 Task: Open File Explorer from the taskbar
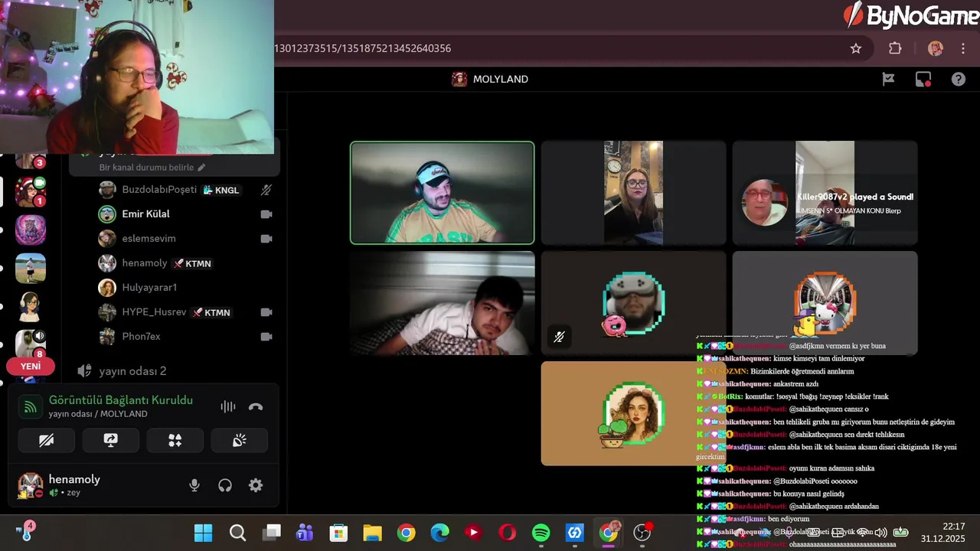tap(372, 533)
